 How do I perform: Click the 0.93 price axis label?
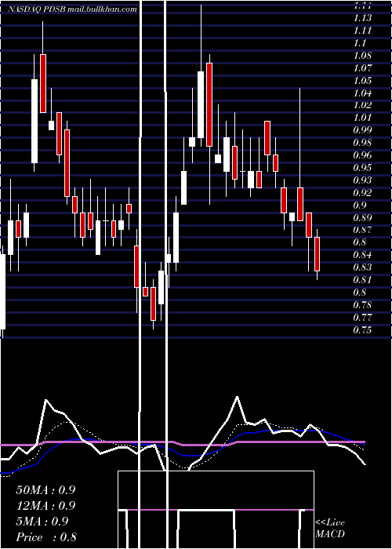click(x=362, y=180)
